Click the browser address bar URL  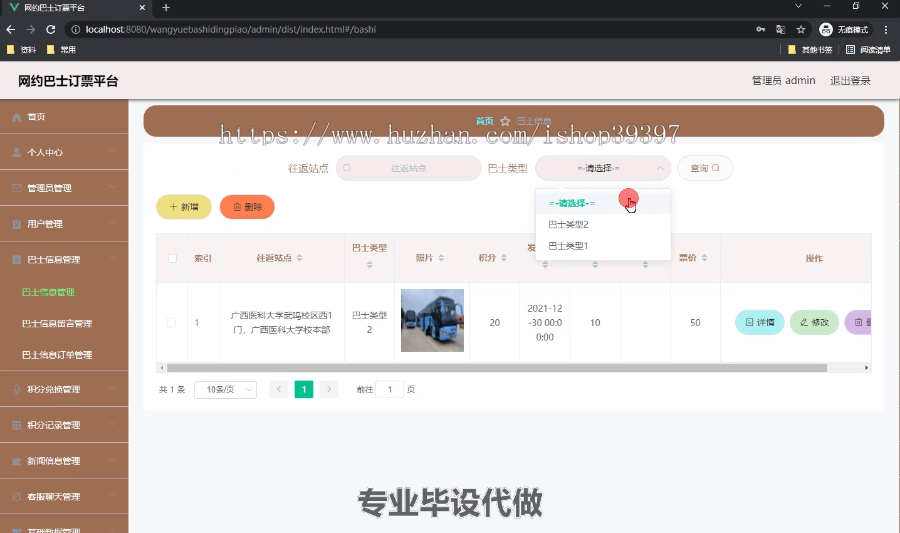click(231, 29)
